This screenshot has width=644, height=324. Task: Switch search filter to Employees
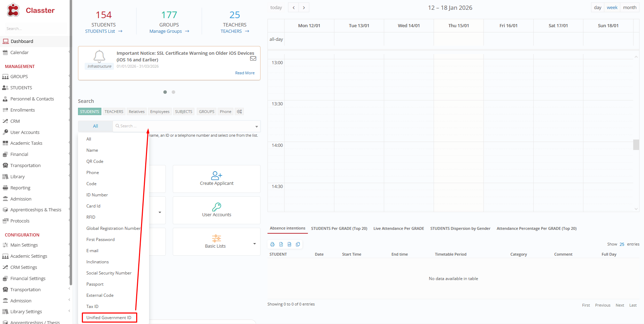click(160, 112)
